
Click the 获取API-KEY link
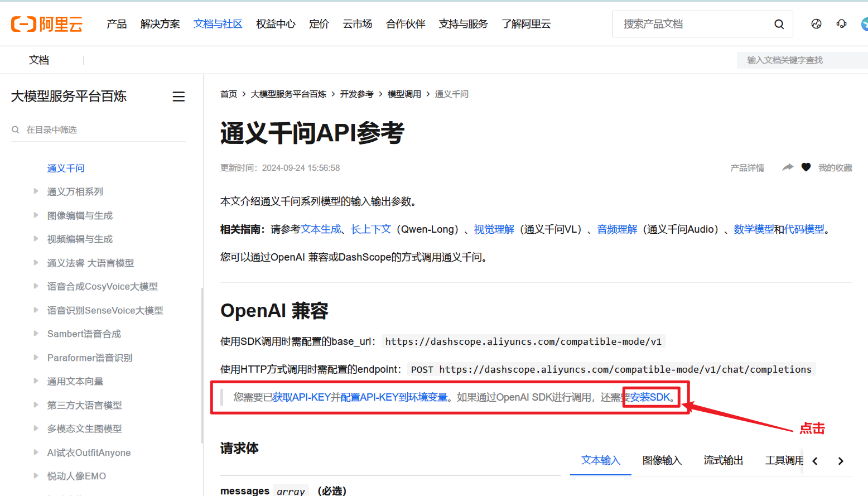pyautogui.click(x=302, y=397)
